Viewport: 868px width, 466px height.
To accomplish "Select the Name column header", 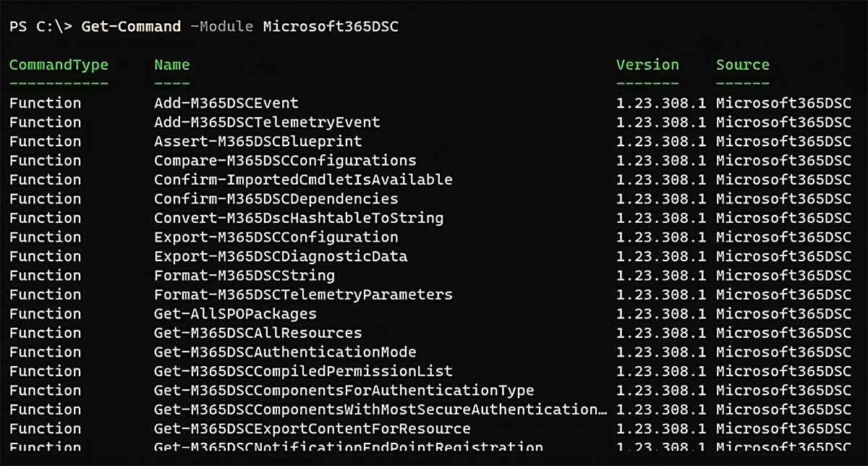I will (x=171, y=65).
